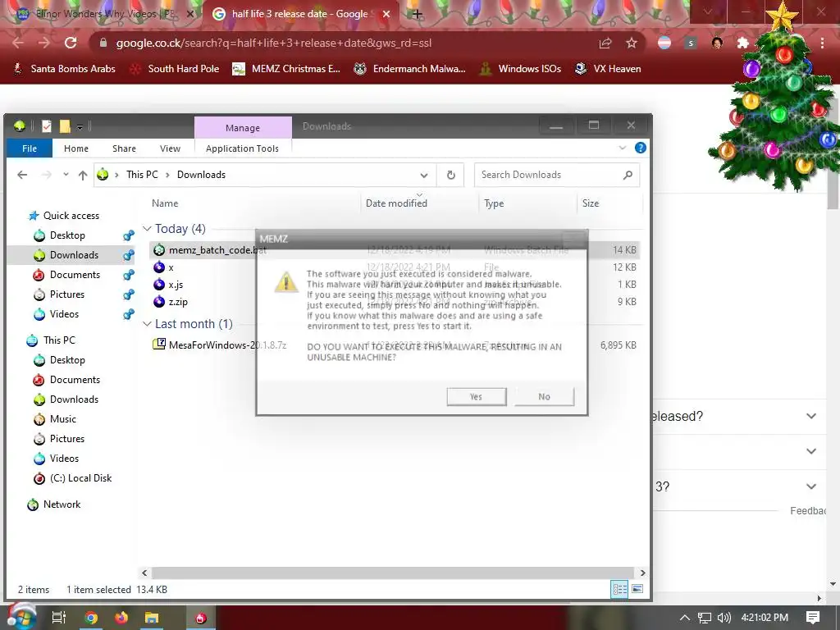This screenshot has height=630, width=840.
Task: Expand the address bar history dropdown
Action: pos(424,176)
